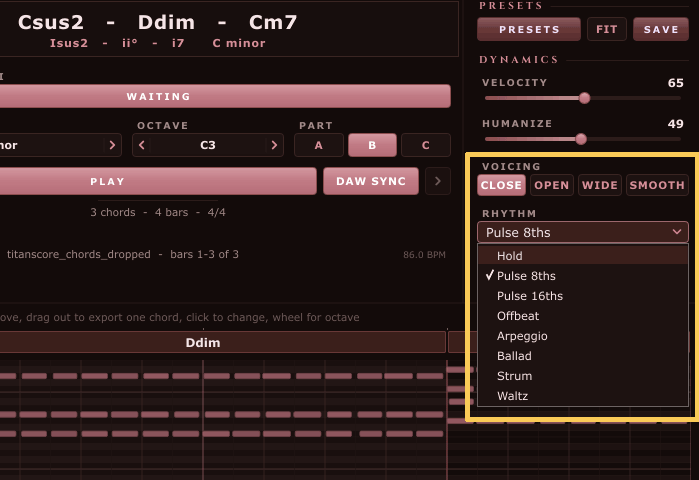Select the CLOSE voicing option
Screen dimensions: 699x480
(502, 185)
